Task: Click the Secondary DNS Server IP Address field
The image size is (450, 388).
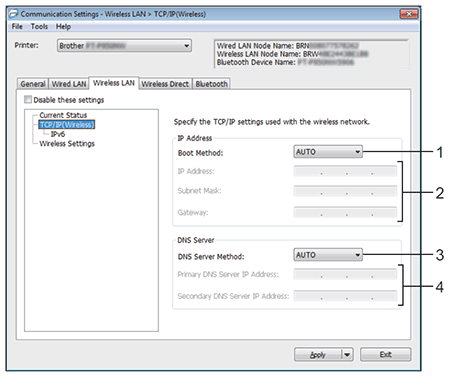Action: 345,296
